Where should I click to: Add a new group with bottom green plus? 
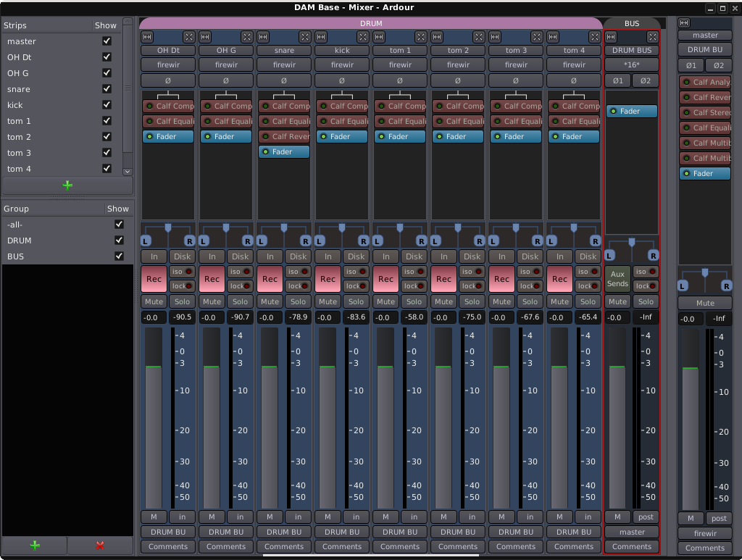[34, 546]
